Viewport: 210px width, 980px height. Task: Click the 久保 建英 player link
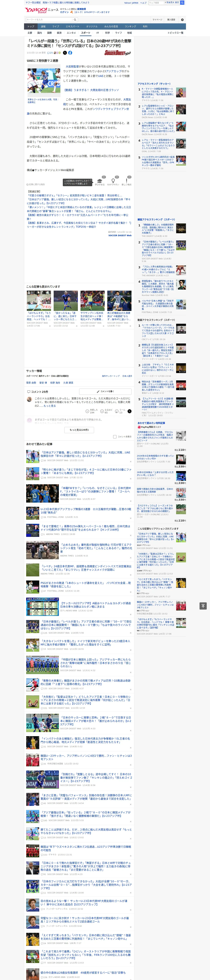[x=68, y=383]
